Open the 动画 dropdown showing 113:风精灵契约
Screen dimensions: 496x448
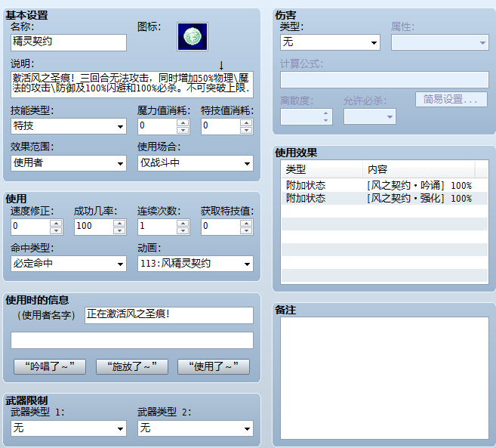(x=196, y=264)
